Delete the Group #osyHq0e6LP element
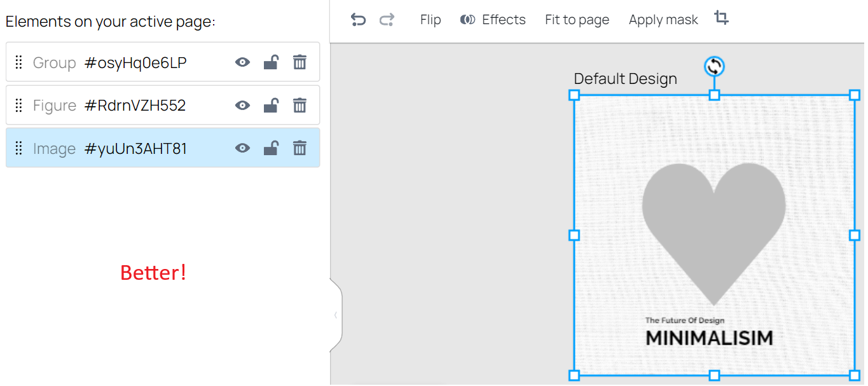 click(300, 62)
